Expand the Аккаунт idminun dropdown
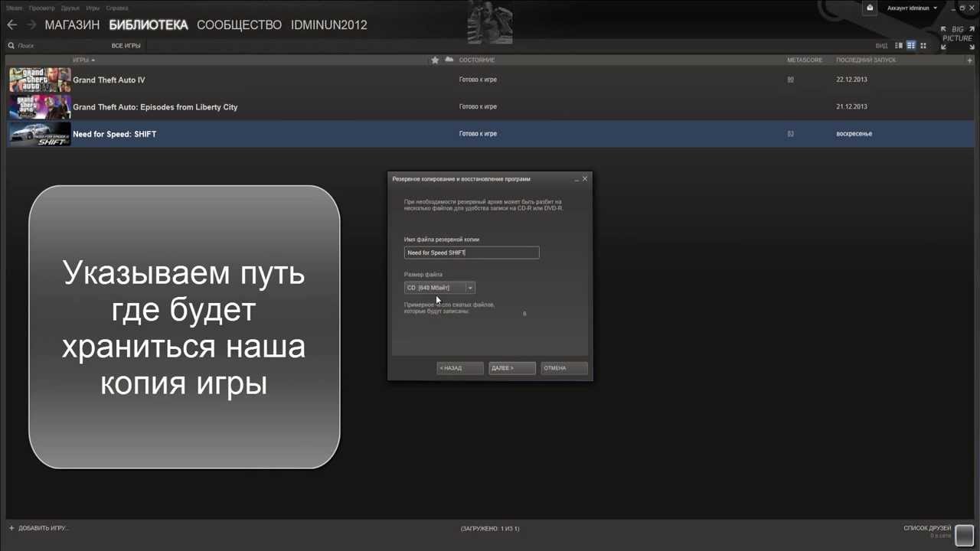The height and width of the screenshot is (551, 980). [912, 8]
